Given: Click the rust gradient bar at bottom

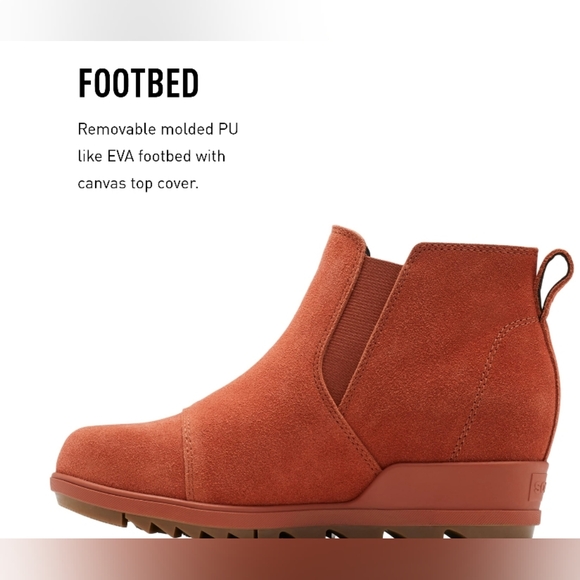Looking at the screenshot, I should coord(290,559).
